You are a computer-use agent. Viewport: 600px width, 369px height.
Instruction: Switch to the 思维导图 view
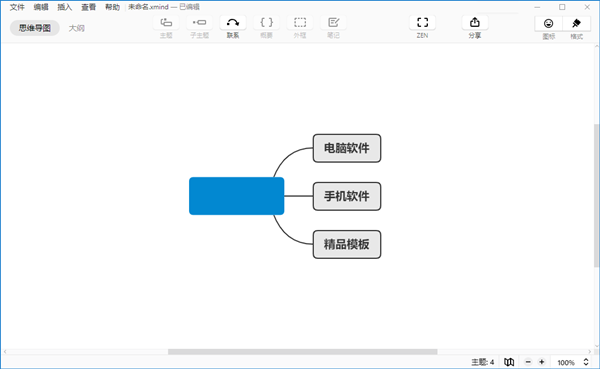pyautogui.click(x=35, y=28)
